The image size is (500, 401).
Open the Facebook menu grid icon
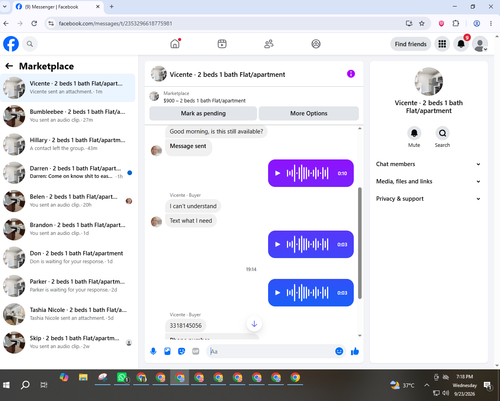[x=442, y=44]
